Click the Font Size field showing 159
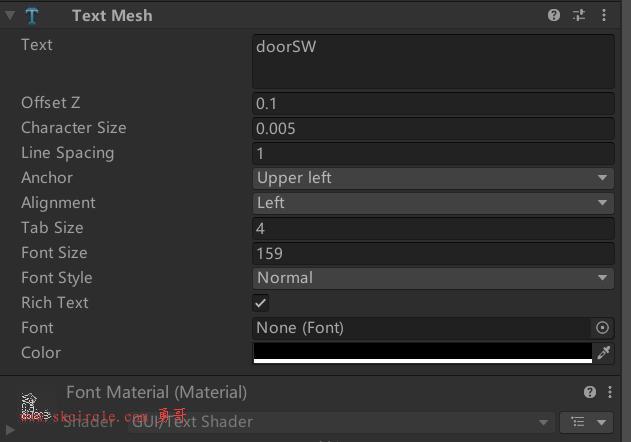 tap(433, 253)
